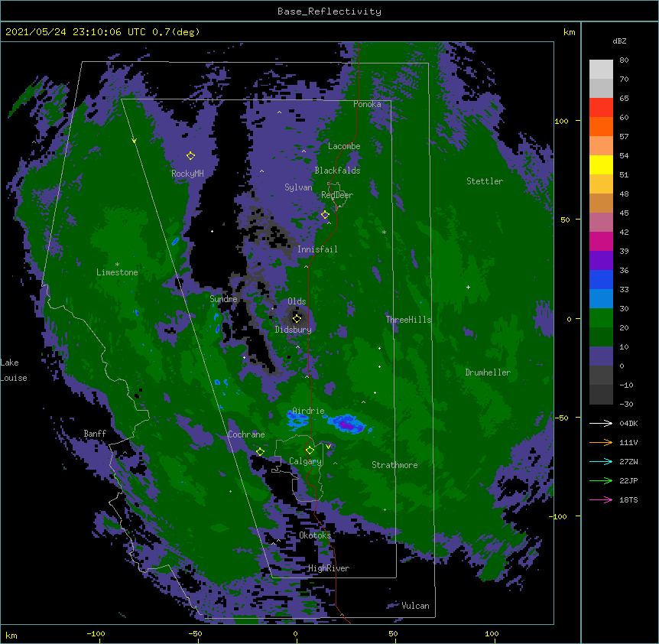
Task: Select the violet swatch between 39 and 36 dBZ
Action: pos(601,261)
